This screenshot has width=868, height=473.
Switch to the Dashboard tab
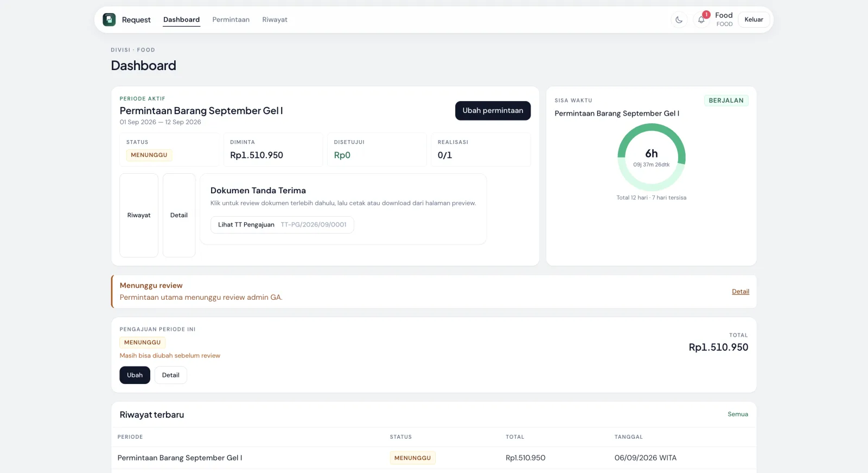182,20
